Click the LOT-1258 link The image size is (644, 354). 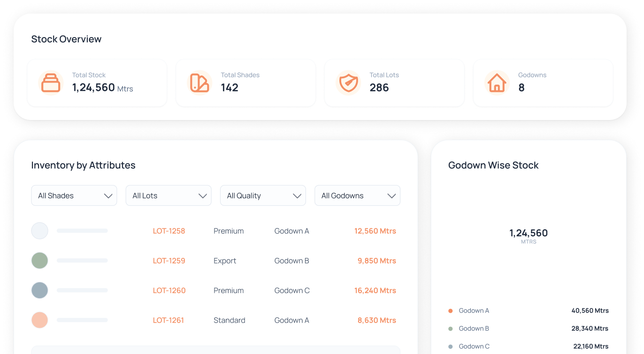point(169,231)
